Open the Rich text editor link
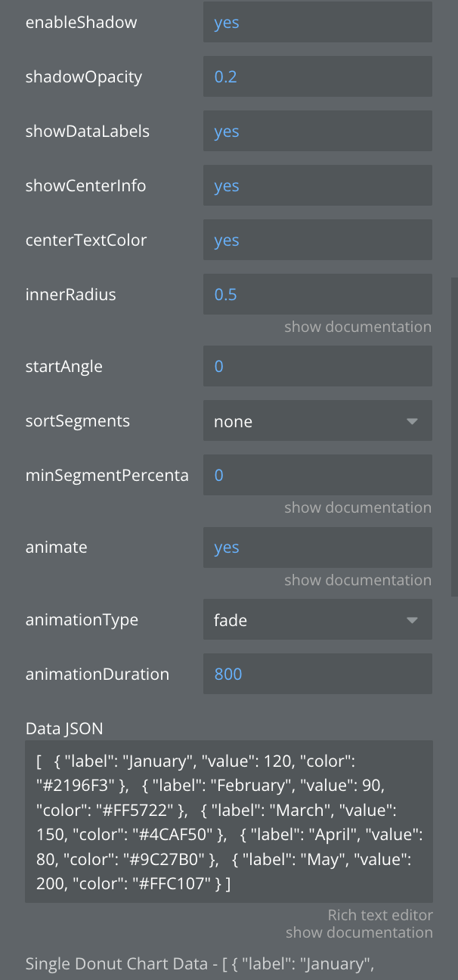Screen dimensions: 458x980 (x=380, y=916)
